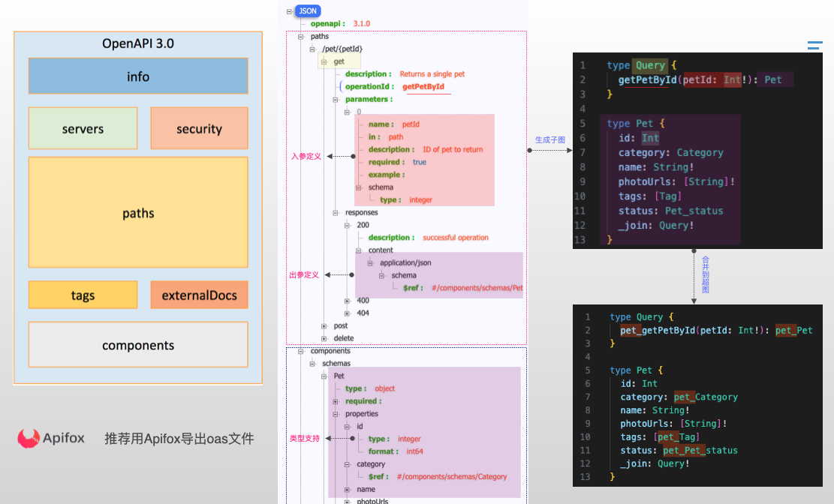Collapse the /pet/{petId} path node

(313, 49)
